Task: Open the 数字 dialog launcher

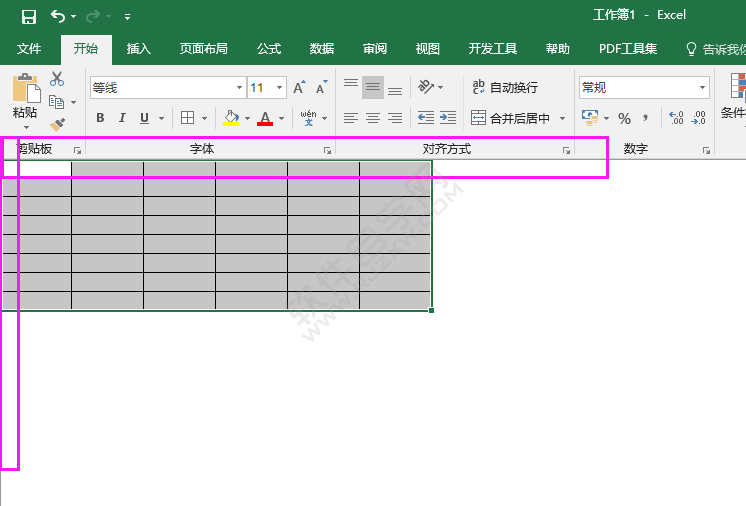Action: [707, 150]
